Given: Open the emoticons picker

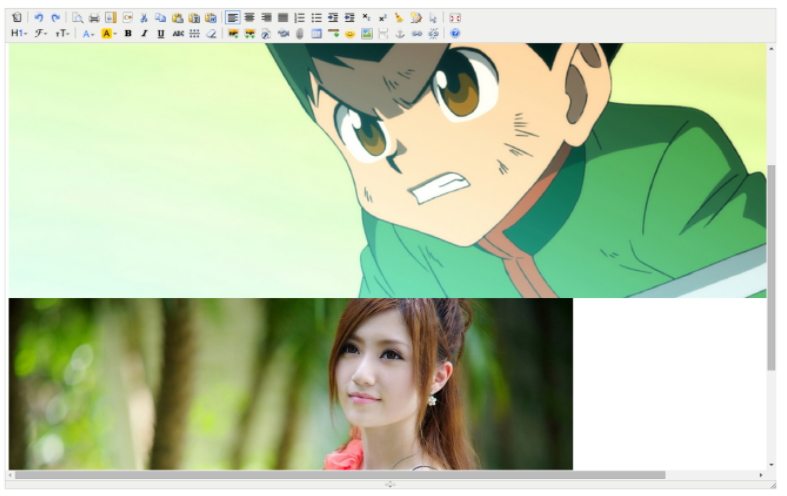Looking at the screenshot, I should click(350, 34).
